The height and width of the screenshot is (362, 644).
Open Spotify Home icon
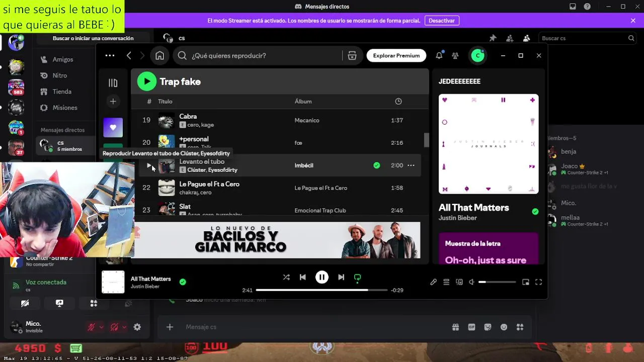click(x=159, y=55)
